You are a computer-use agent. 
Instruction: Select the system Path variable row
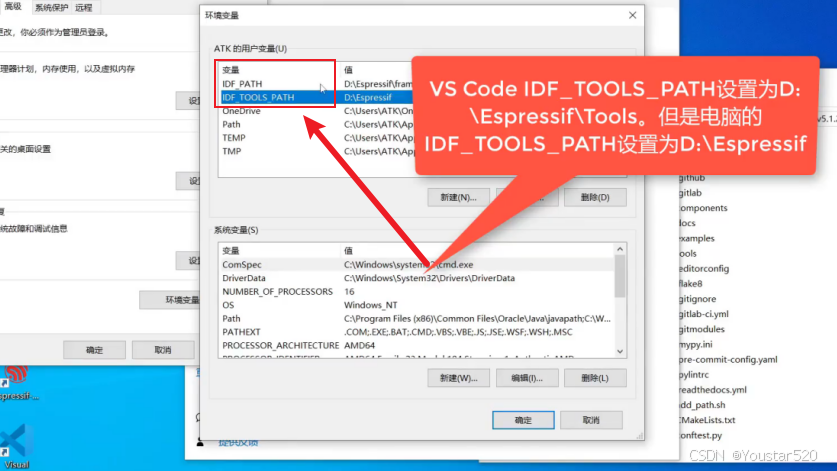[416, 319]
